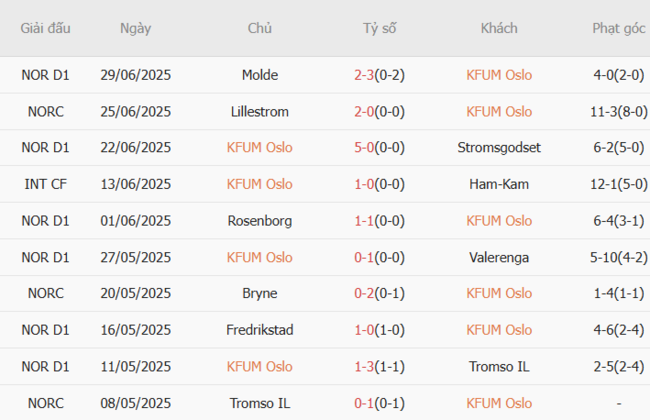Open the Valerenga team link
Viewport: 650px width, 420px height.
click(x=499, y=257)
